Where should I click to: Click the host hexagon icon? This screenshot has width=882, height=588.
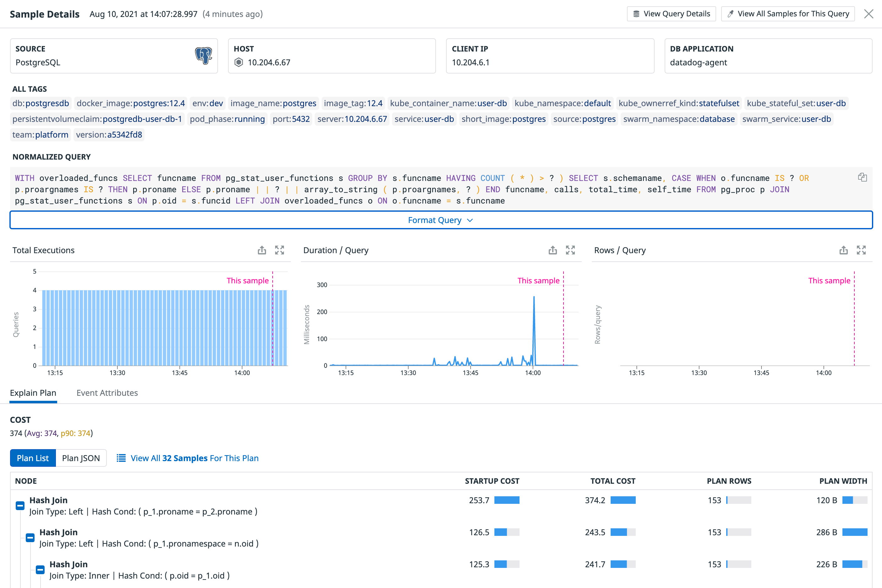coord(238,62)
